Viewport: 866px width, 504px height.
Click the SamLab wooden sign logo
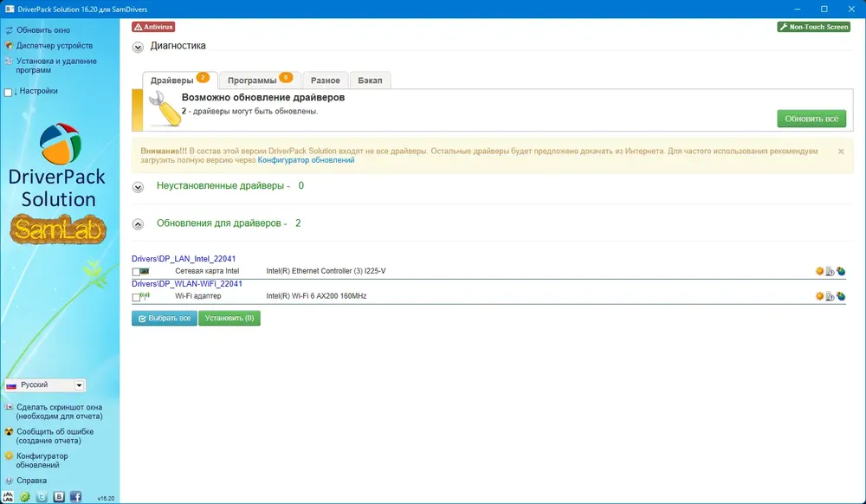coord(57,229)
